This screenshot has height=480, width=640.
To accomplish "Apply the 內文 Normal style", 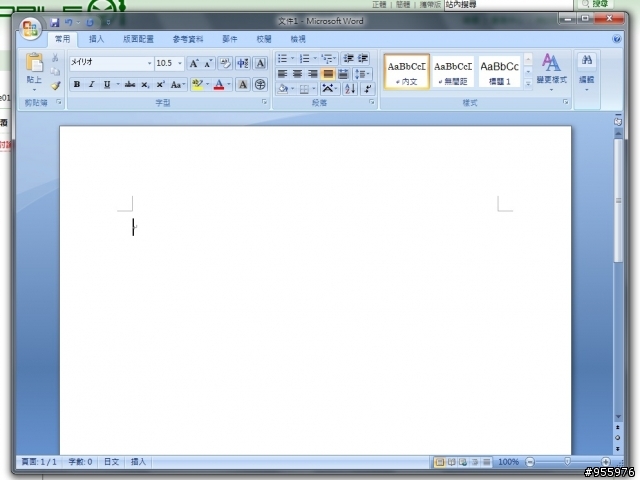I will pyautogui.click(x=407, y=72).
